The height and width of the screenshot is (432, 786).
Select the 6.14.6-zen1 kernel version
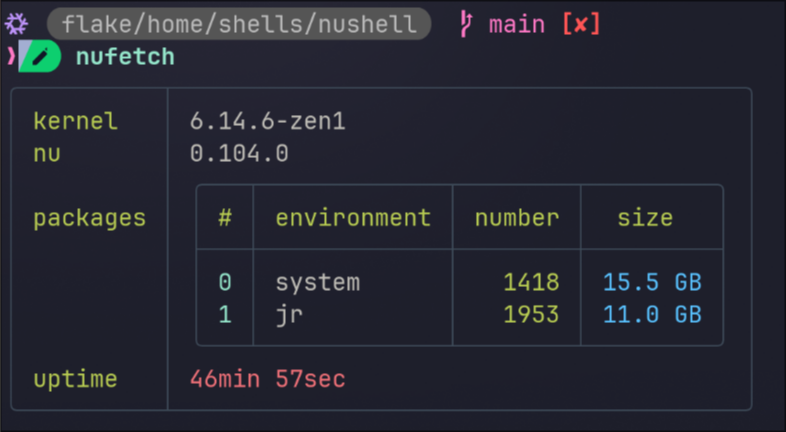coord(268,121)
